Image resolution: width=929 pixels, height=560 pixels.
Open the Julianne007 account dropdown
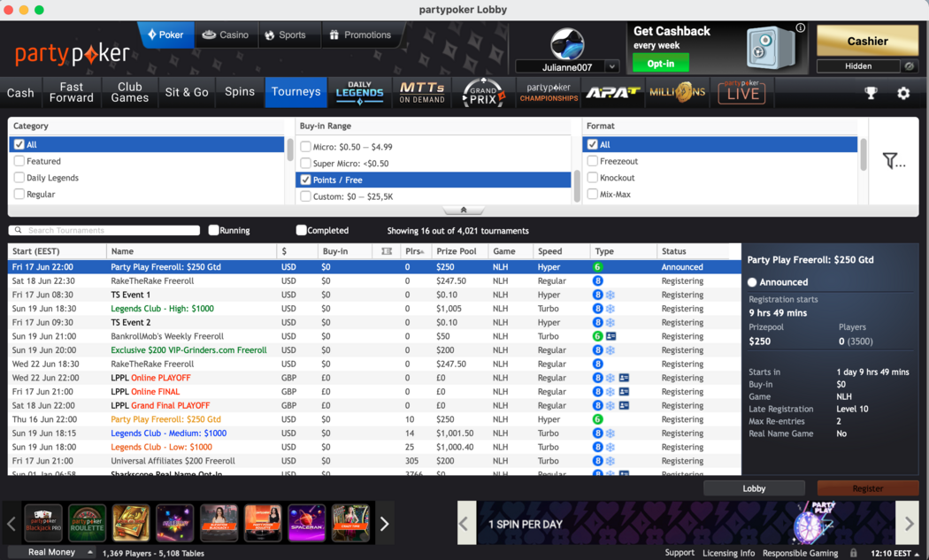click(613, 64)
